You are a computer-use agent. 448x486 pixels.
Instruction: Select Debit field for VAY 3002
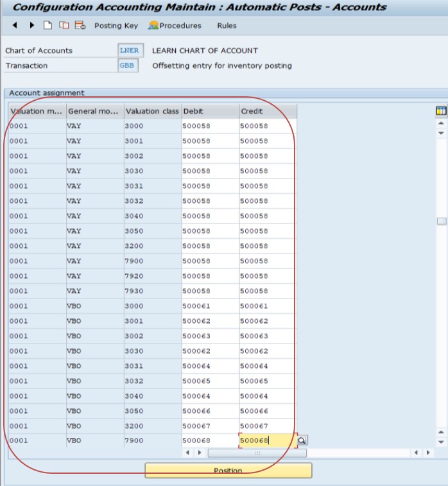tap(211, 156)
